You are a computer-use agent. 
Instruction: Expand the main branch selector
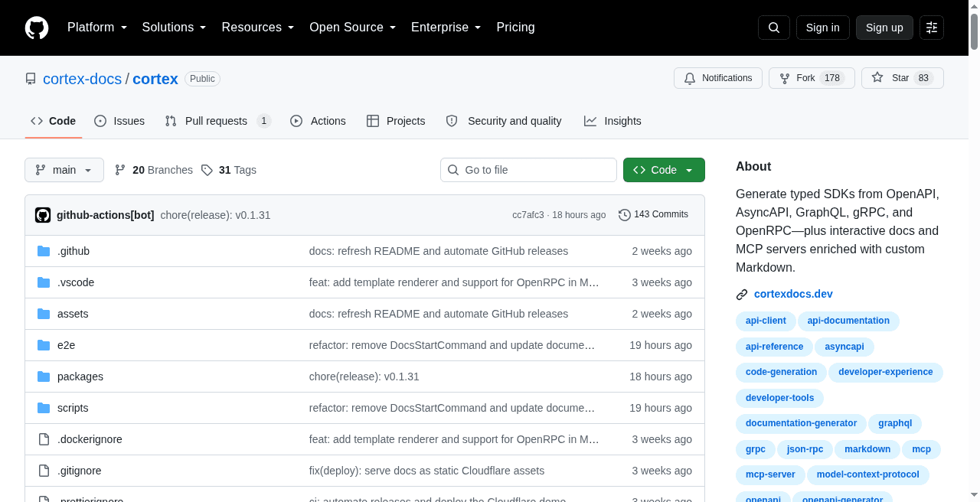click(x=64, y=170)
